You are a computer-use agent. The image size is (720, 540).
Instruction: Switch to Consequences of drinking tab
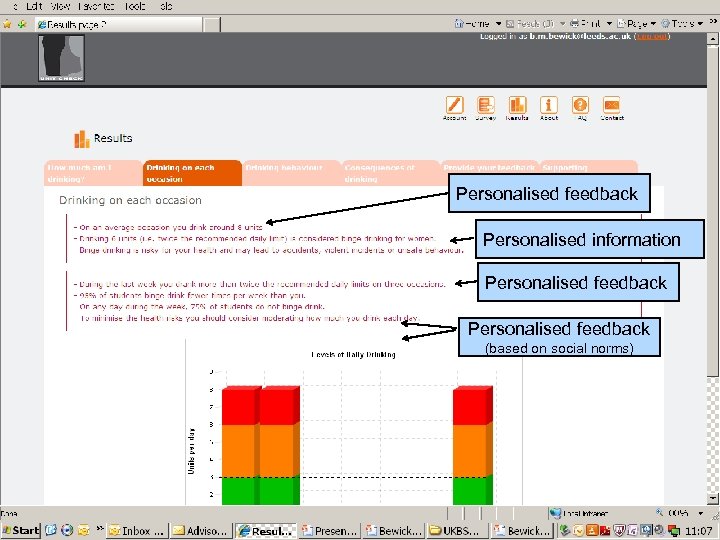click(391, 173)
